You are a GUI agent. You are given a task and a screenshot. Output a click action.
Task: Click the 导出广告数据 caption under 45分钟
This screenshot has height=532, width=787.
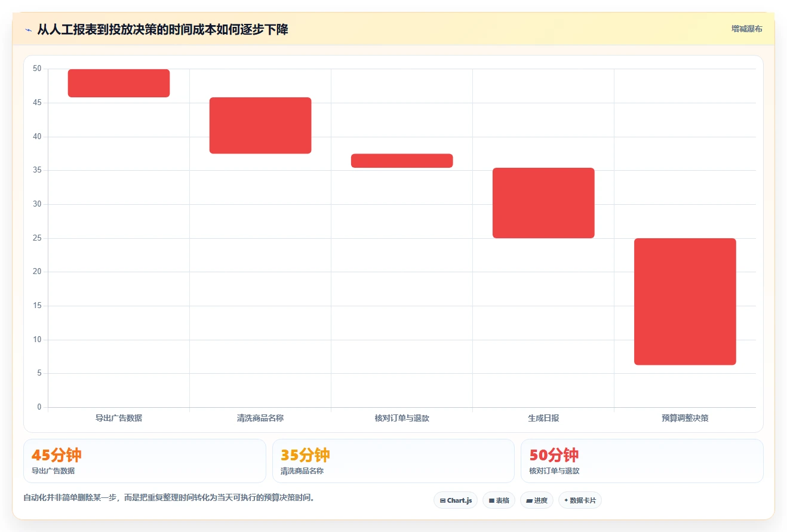tap(53, 471)
